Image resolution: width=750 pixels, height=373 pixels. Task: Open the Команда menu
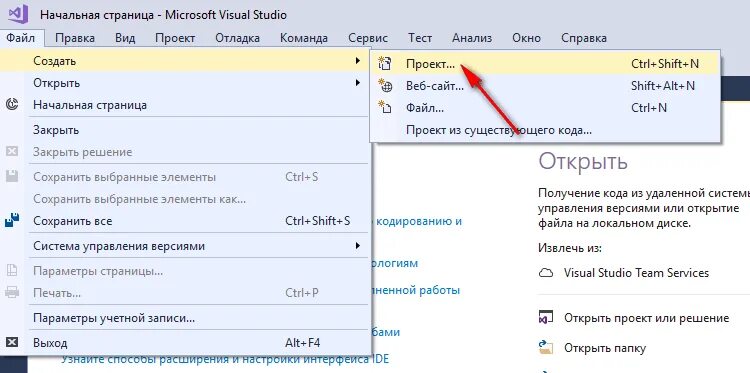click(304, 38)
